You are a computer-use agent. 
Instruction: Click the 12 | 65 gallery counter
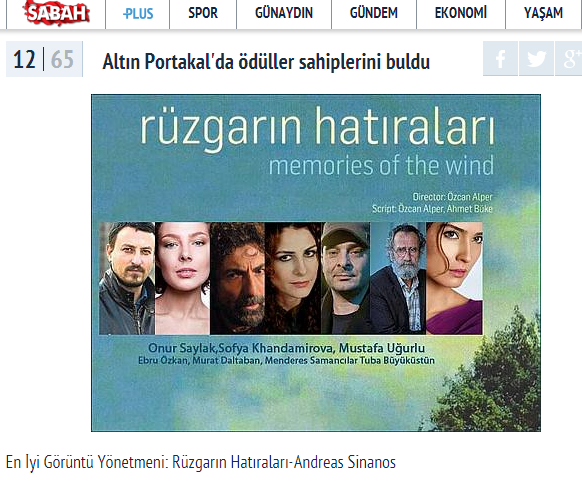(44, 59)
